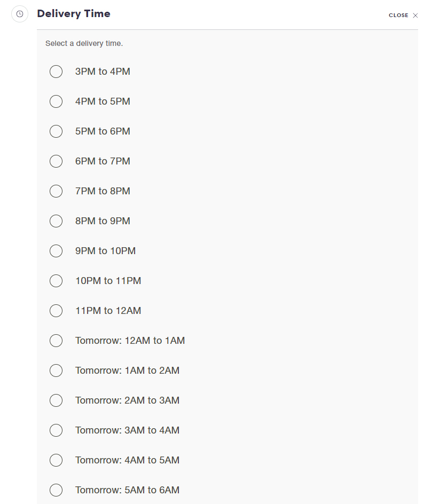Click the clock icon beside Delivery Time
Screen dimensions: 424x504
pyautogui.click(x=20, y=14)
